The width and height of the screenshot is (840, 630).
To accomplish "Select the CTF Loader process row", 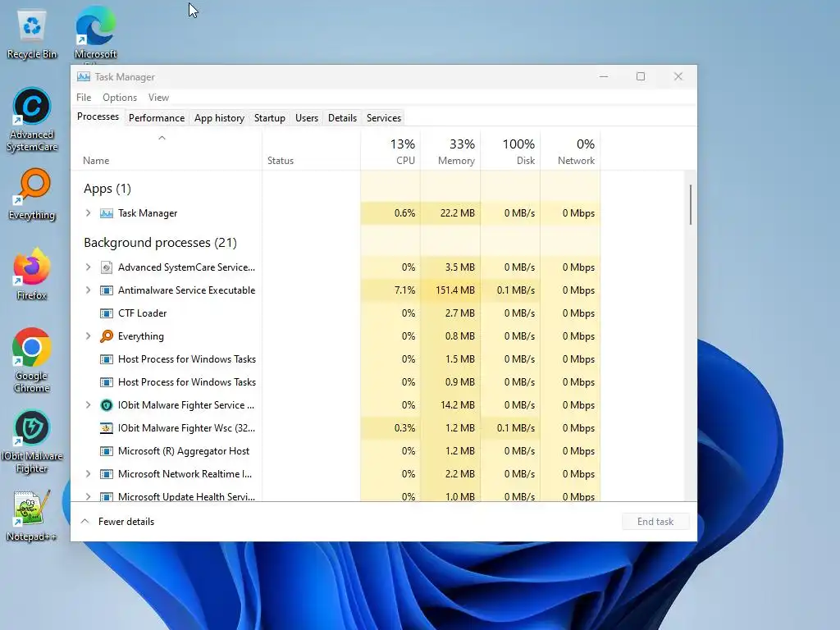I will pyautogui.click(x=336, y=313).
